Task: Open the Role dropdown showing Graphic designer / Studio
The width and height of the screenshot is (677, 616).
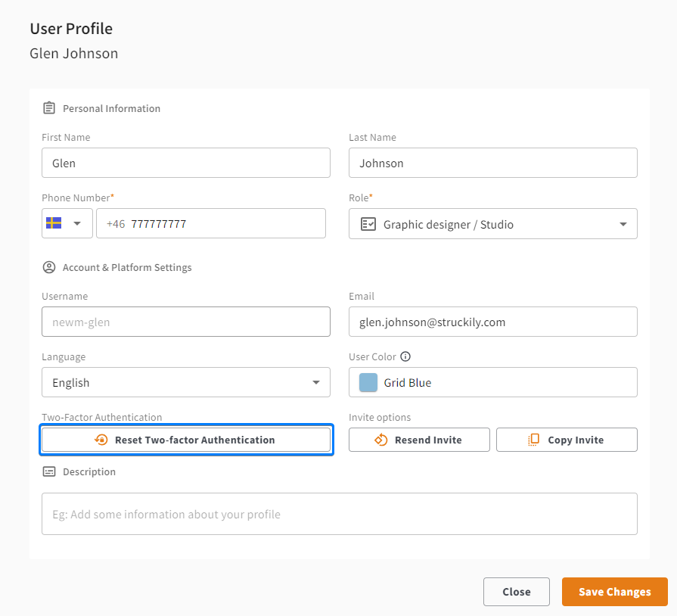Action: click(x=623, y=224)
